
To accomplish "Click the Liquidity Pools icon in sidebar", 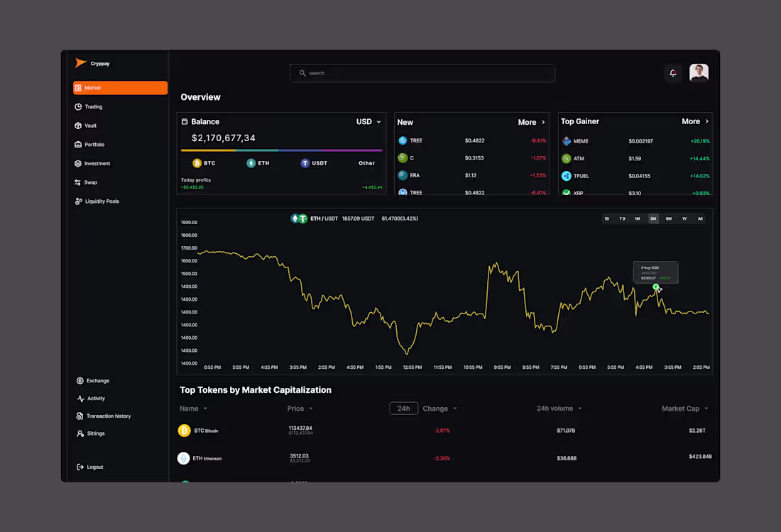I will 80,201.
